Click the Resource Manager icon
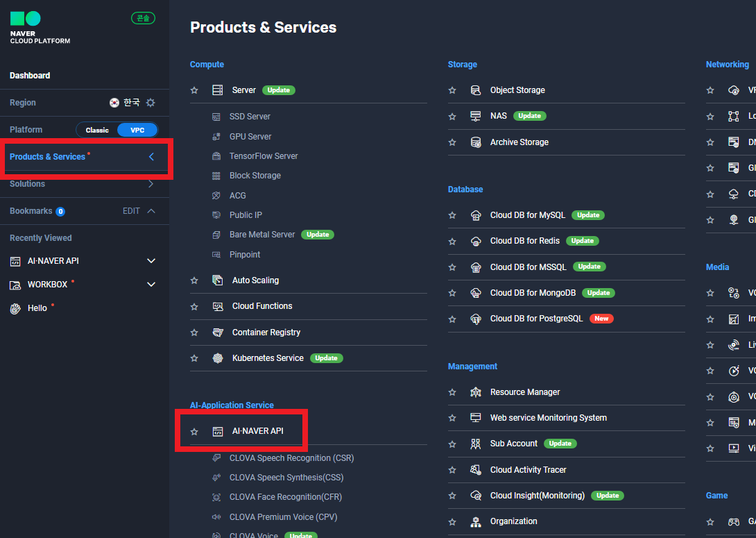 pos(475,392)
